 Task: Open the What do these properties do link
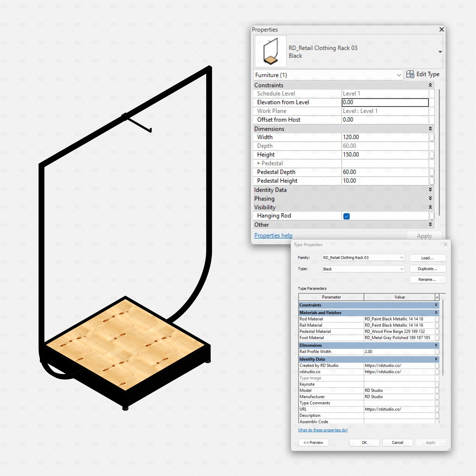tap(323, 430)
